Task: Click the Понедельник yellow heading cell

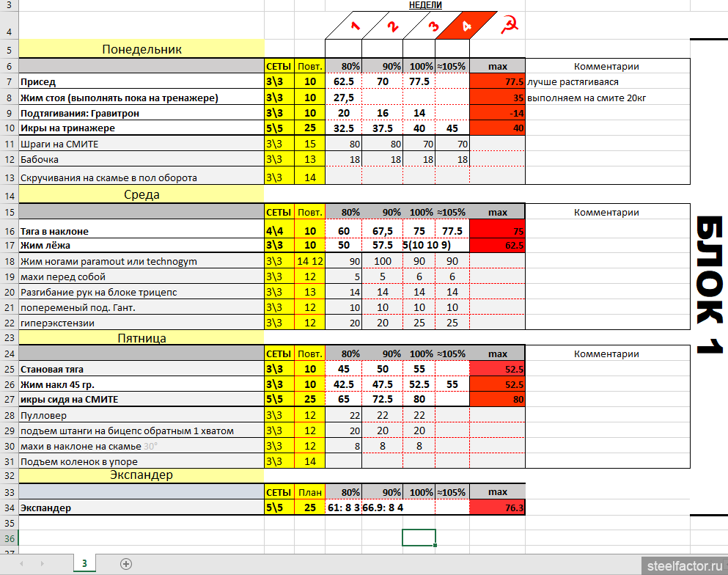Action: 141,49
